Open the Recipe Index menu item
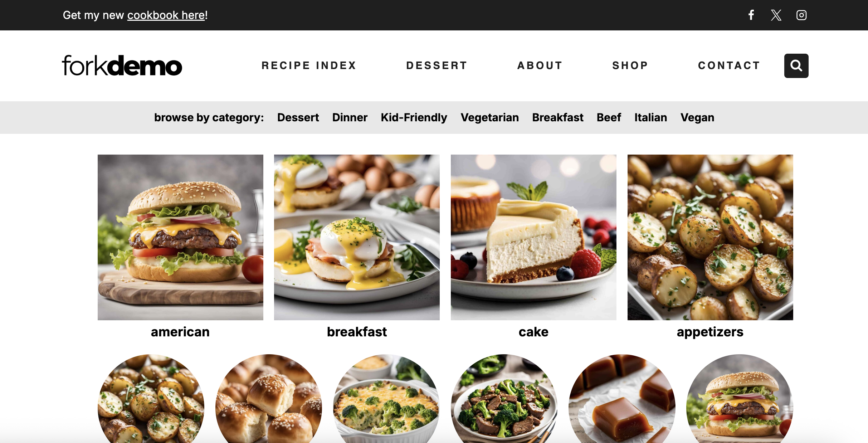868x443 pixels. [309, 65]
